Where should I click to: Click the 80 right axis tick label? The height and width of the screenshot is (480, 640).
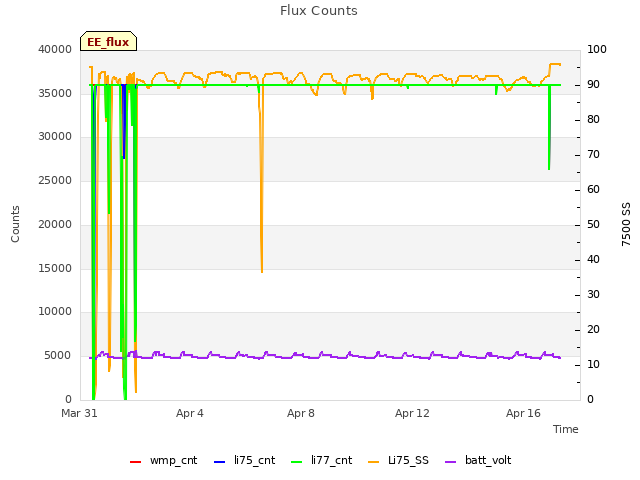click(x=593, y=120)
